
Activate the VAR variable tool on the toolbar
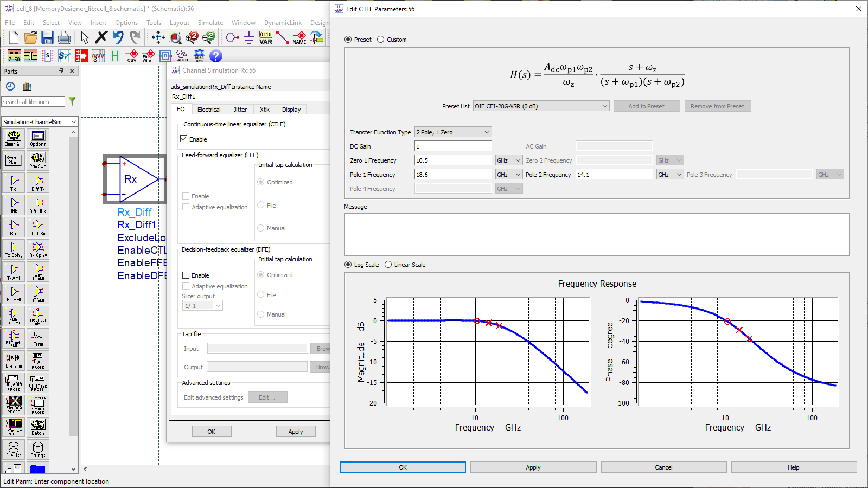(265, 37)
